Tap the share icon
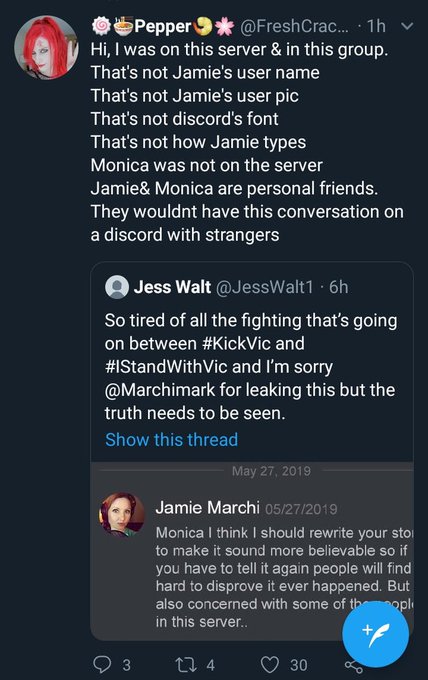This screenshot has height=680, width=428. click(x=353, y=666)
